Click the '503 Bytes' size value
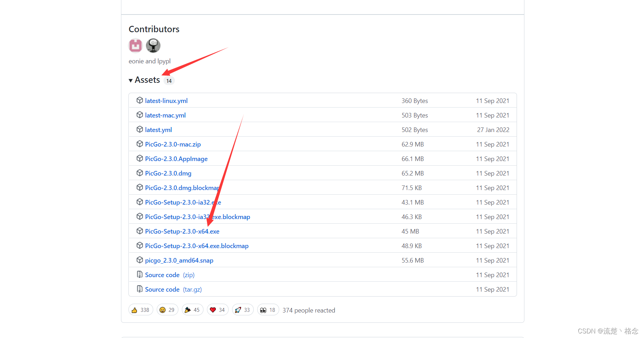 pos(415,115)
